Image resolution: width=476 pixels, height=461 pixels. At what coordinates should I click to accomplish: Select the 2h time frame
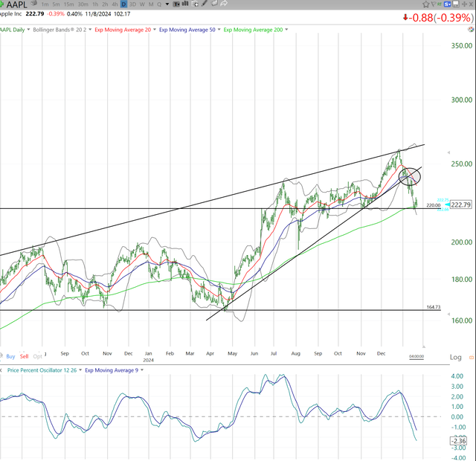tap(105, 4)
